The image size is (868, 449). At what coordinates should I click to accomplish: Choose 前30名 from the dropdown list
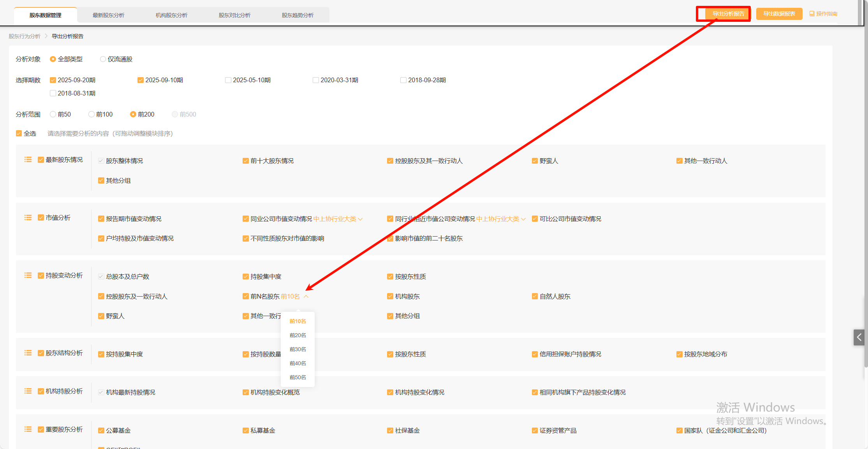[x=298, y=349]
